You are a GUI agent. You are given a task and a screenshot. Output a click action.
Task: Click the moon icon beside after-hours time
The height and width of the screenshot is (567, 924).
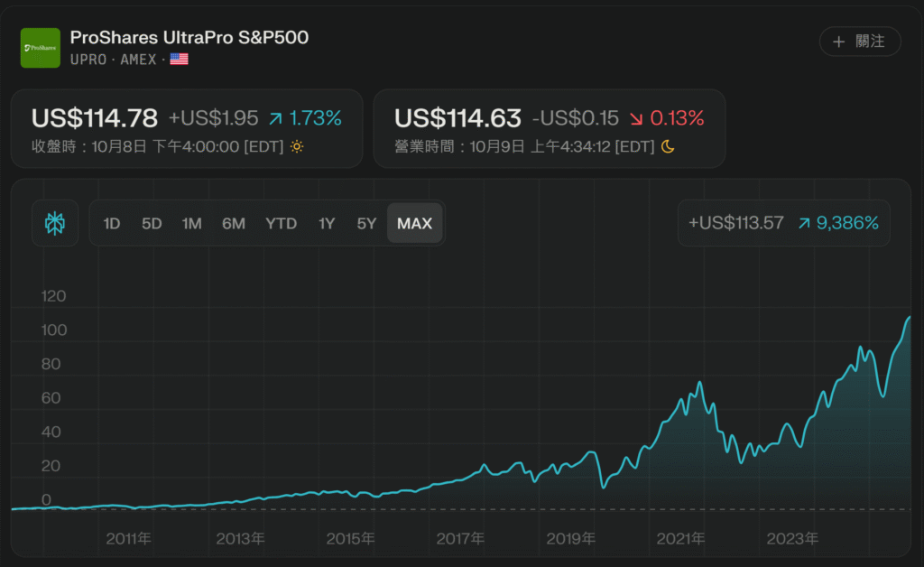(668, 146)
